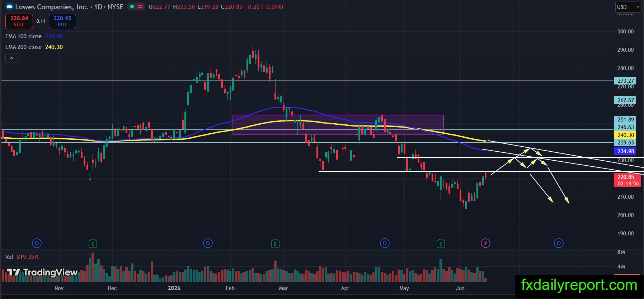The image size is (644, 299).
Task: Click the Apr label on time axis
Action: point(345,288)
